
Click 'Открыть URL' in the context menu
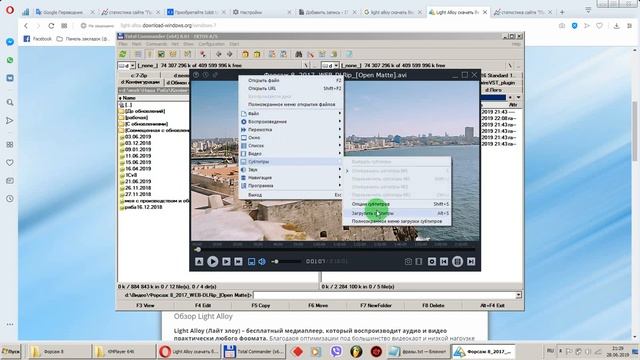(291, 88)
